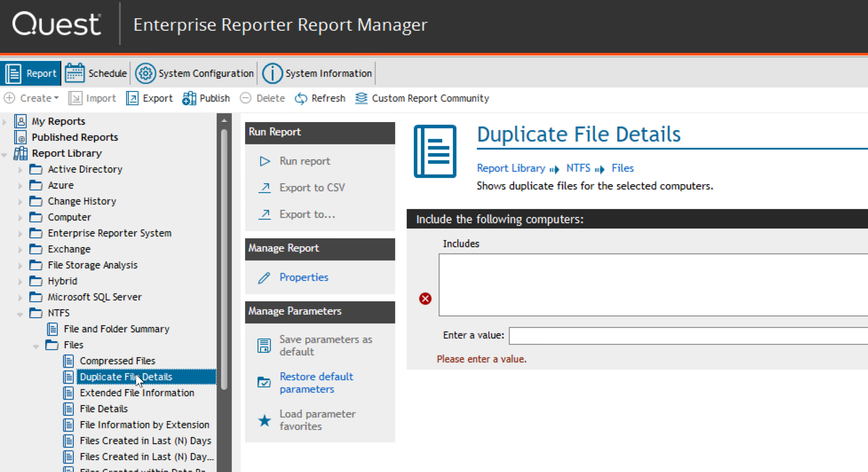Collapse the NTFS folder node
The height and width of the screenshot is (472, 868).
(20, 314)
